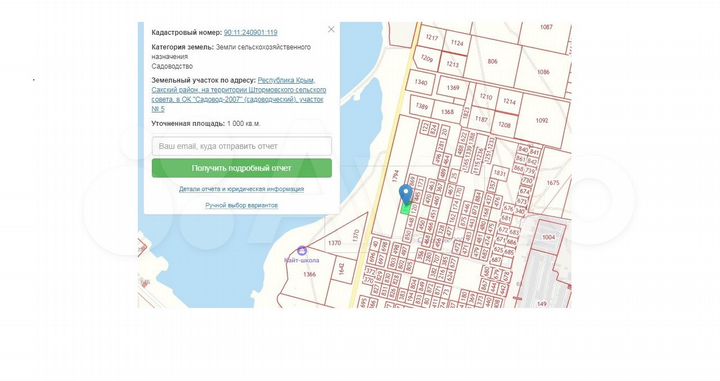Open cadastral number link 90:11:240901:119
The height and width of the screenshot is (381, 720).
click(251, 33)
